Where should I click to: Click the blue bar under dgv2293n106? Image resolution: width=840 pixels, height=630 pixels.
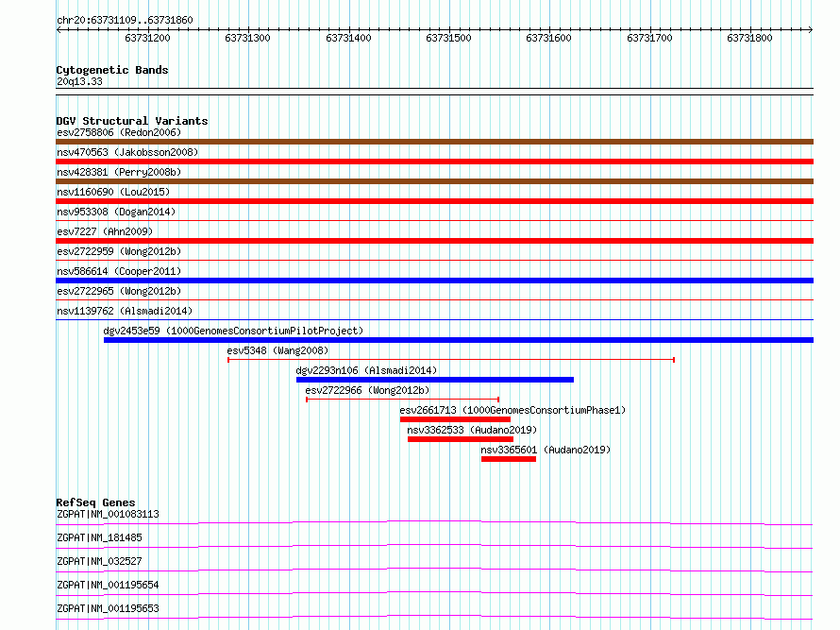click(x=435, y=380)
